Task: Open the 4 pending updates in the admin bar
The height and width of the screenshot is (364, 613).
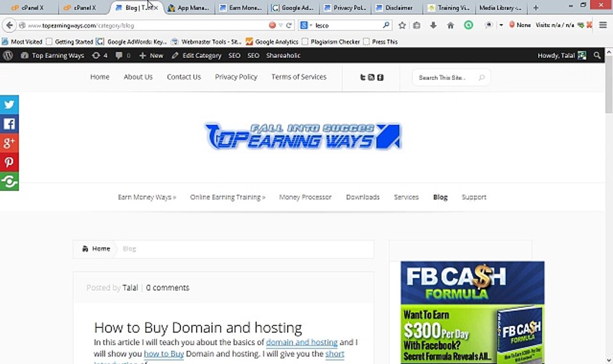Action: (x=99, y=56)
